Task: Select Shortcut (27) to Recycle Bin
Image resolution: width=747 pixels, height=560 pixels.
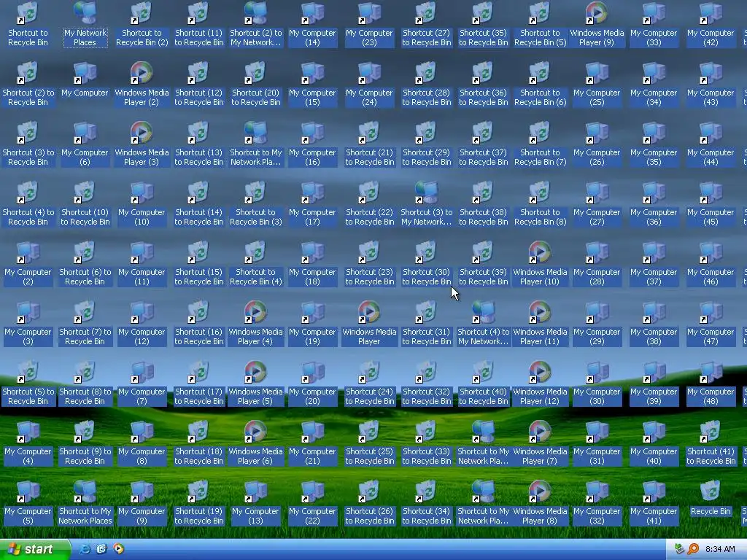Action: pyautogui.click(x=426, y=25)
